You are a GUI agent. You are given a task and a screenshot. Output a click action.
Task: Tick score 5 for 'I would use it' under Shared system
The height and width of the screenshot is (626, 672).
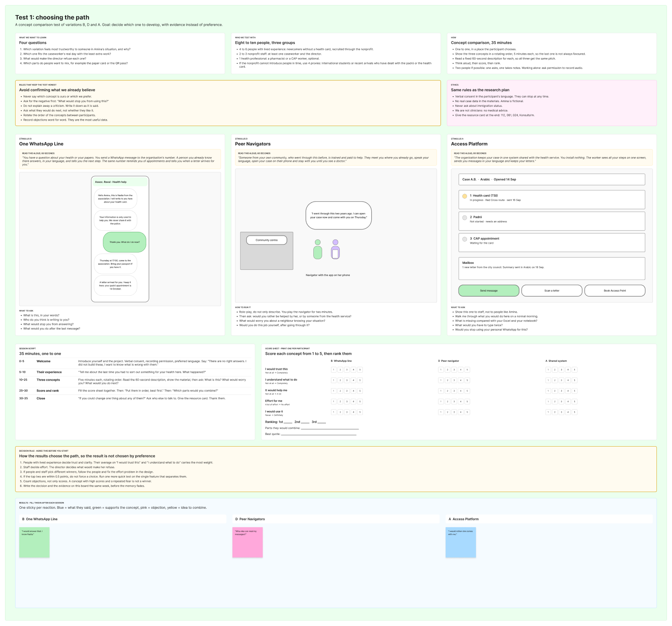pyautogui.click(x=575, y=412)
